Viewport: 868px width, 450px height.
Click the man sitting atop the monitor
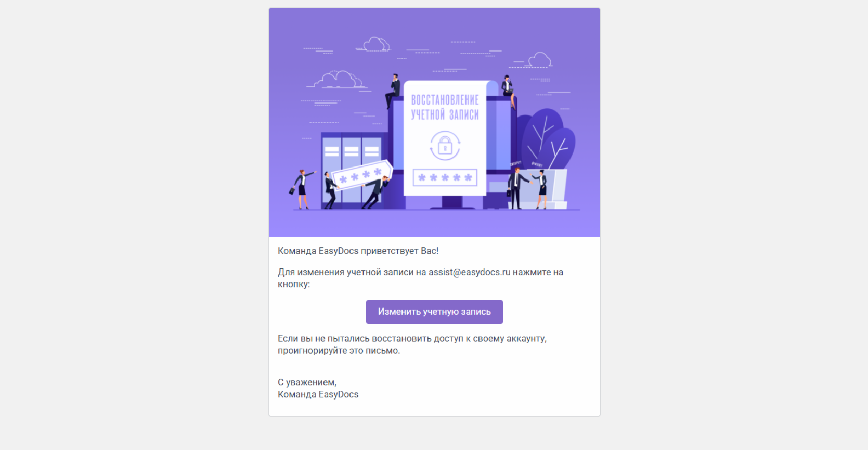point(393,91)
